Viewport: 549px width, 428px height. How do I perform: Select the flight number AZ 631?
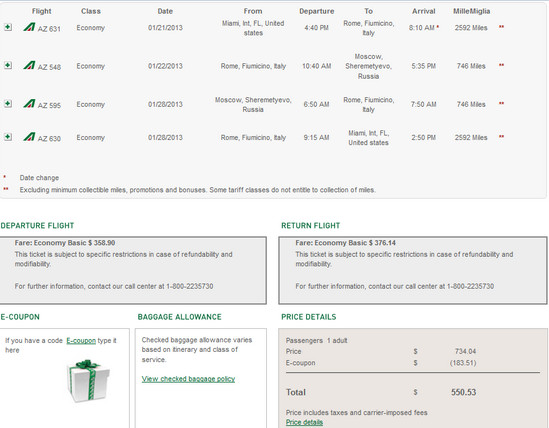coord(49,29)
